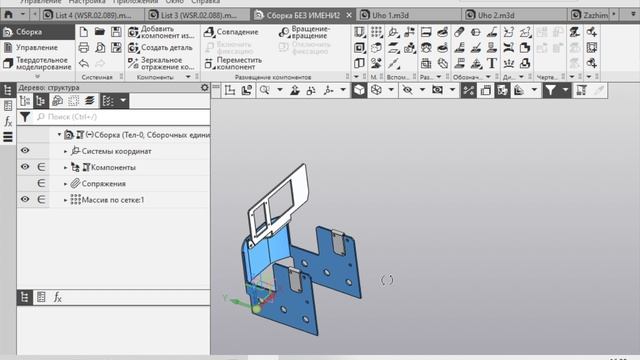The image size is (640, 360).
Task: Toggle visibility eye for Компоненты
Action: [x=25, y=167]
